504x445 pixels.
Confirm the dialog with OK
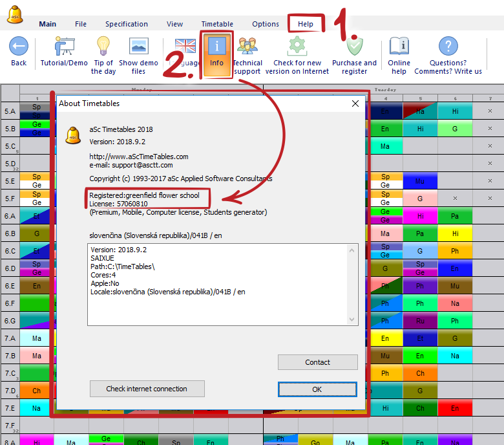pyautogui.click(x=317, y=389)
